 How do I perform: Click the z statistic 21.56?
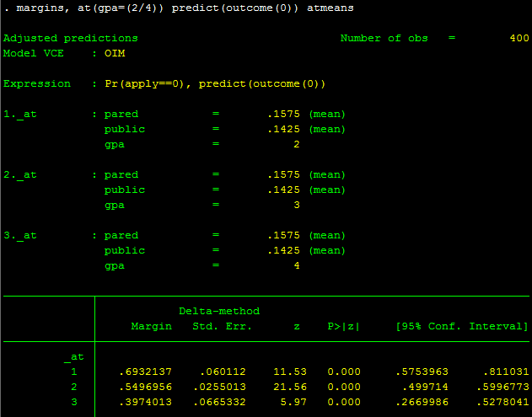pyautogui.click(x=293, y=387)
